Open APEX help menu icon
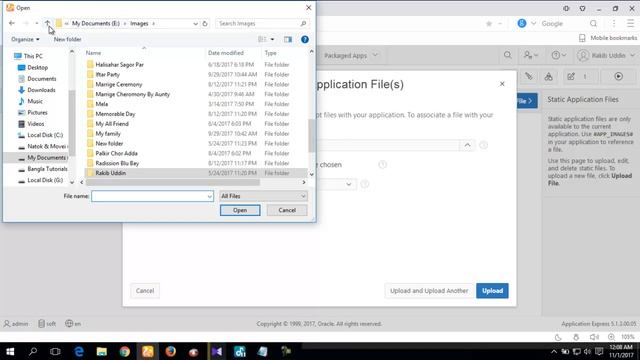This screenshot has height=360, width=640. (558, 55)
